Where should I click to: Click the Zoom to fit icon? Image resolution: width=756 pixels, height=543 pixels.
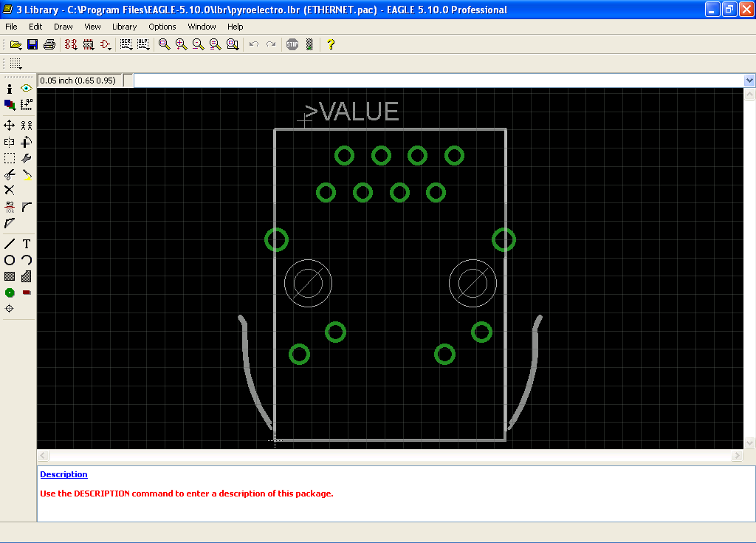coord(164,44)
